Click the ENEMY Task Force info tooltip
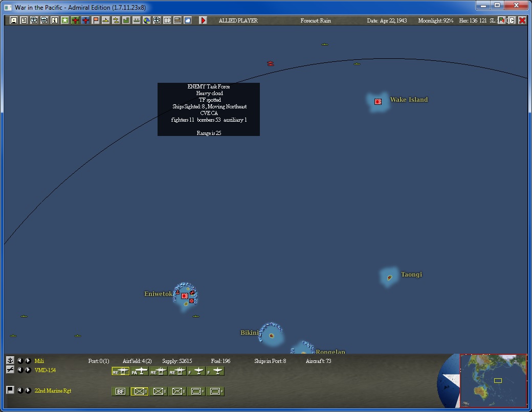532x412 pixels. [209, 109]
